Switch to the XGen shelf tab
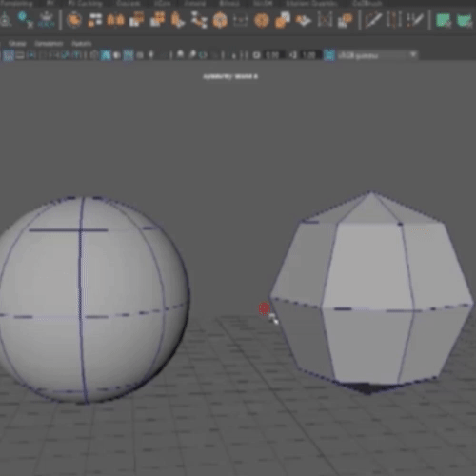Screen dimensions: 476x476 [x=163, y=4]
